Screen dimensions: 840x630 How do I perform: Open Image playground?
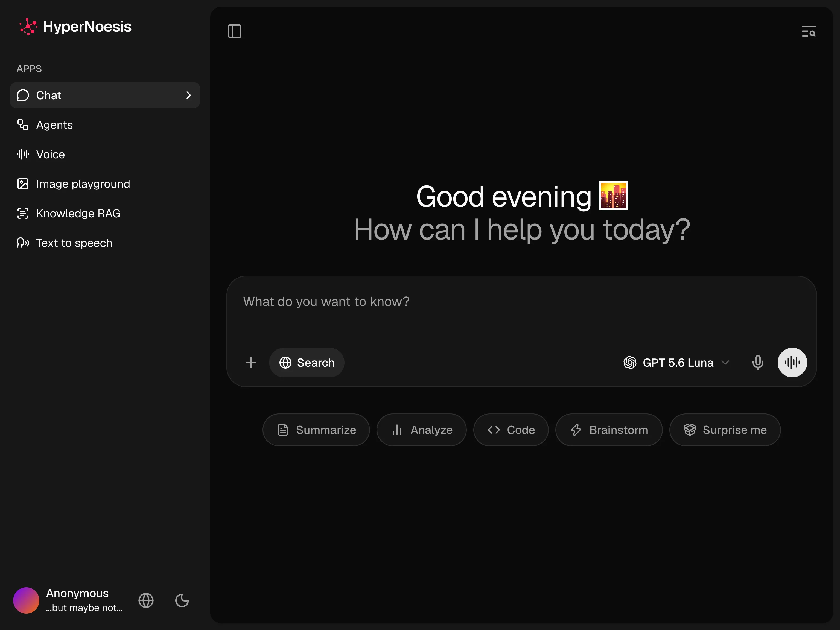pos(105,184)
